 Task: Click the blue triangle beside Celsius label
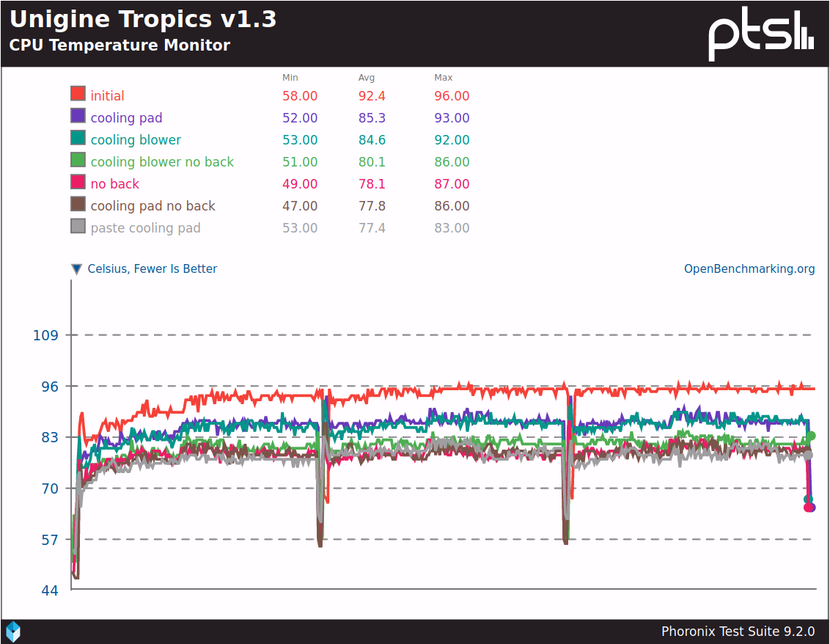click(76, 269)
